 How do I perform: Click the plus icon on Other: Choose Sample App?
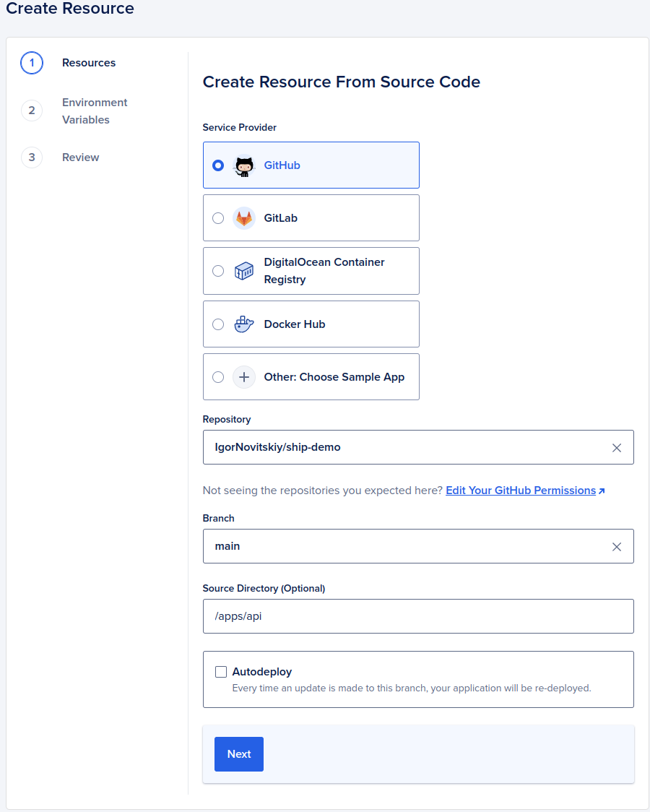tap(244, 376)
